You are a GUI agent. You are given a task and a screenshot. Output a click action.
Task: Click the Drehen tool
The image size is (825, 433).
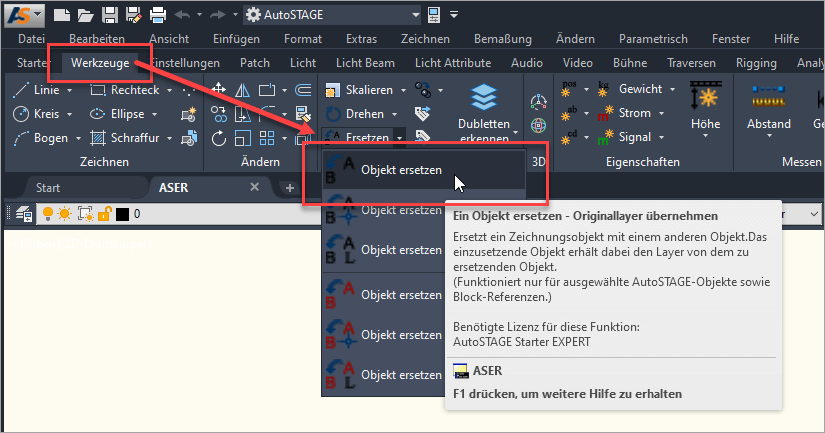click(x=355, y=114)
